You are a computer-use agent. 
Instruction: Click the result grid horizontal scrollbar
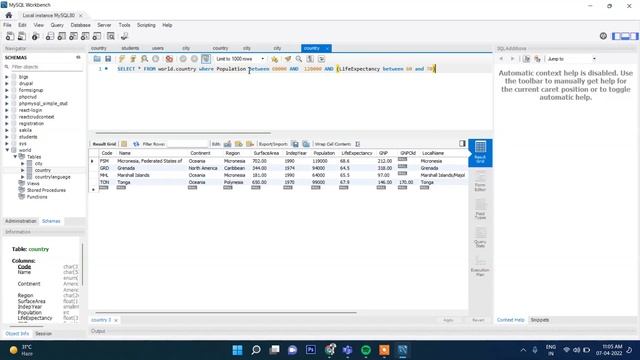click(226, 313)
